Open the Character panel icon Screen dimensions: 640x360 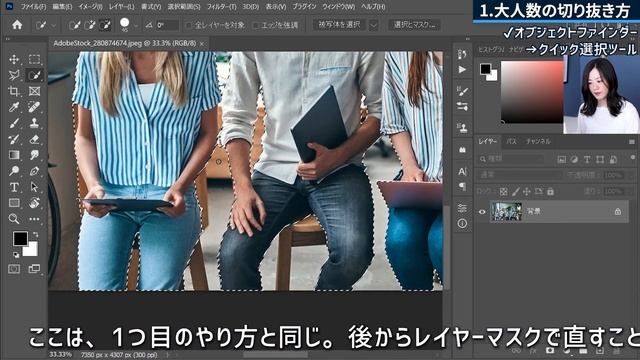tap(462, 171)
